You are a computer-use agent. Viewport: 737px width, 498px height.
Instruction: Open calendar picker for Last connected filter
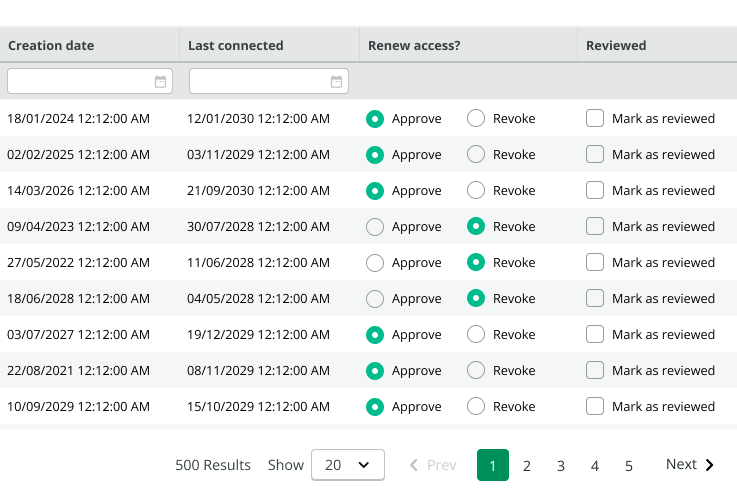(x=337, y=82)
